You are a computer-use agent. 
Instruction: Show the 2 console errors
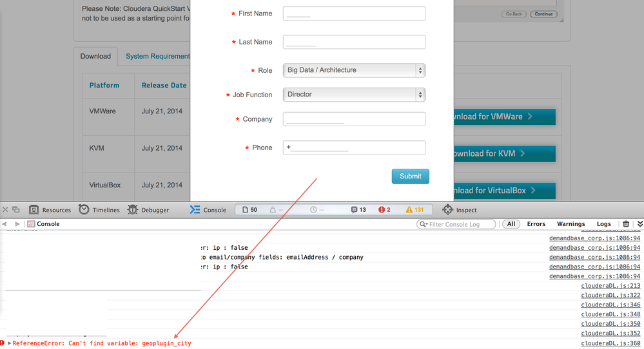(384, 209)
